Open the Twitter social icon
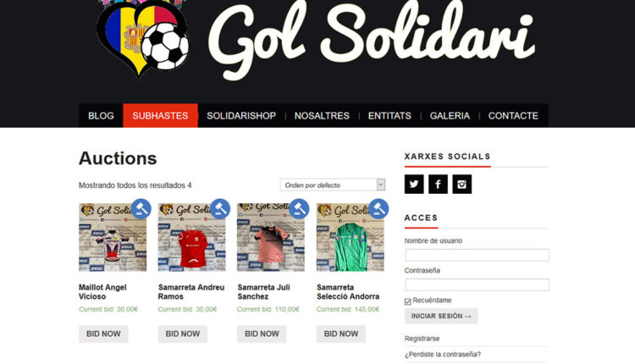The height and width of the screenshot is (364, 635). 414,185
